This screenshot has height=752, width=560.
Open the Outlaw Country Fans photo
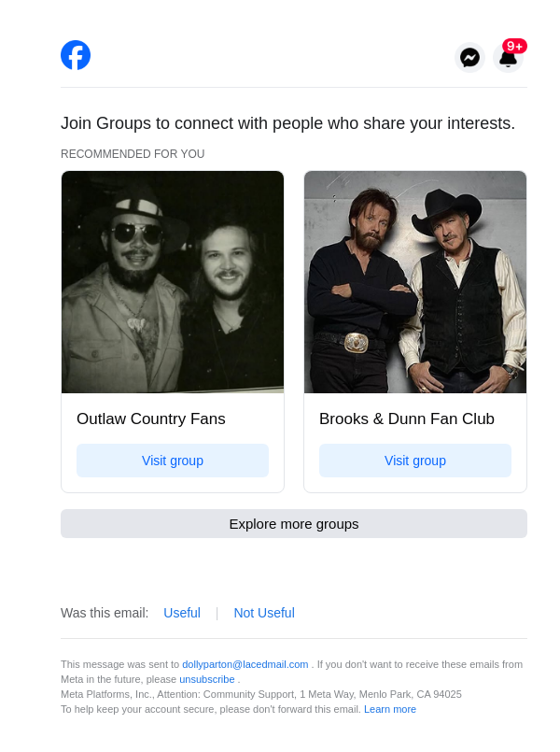tap(173, 282)
